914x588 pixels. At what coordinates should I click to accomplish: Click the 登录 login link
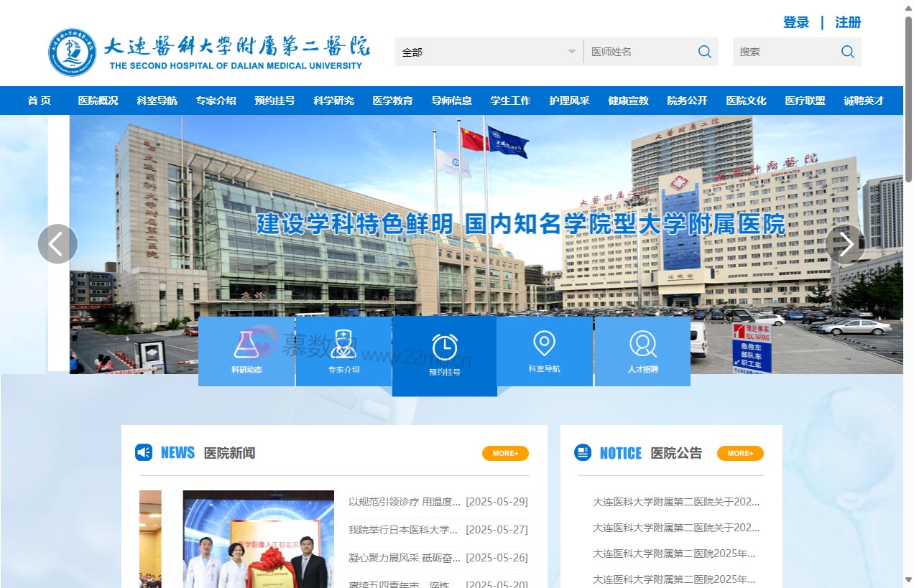(x=795, y=22)
